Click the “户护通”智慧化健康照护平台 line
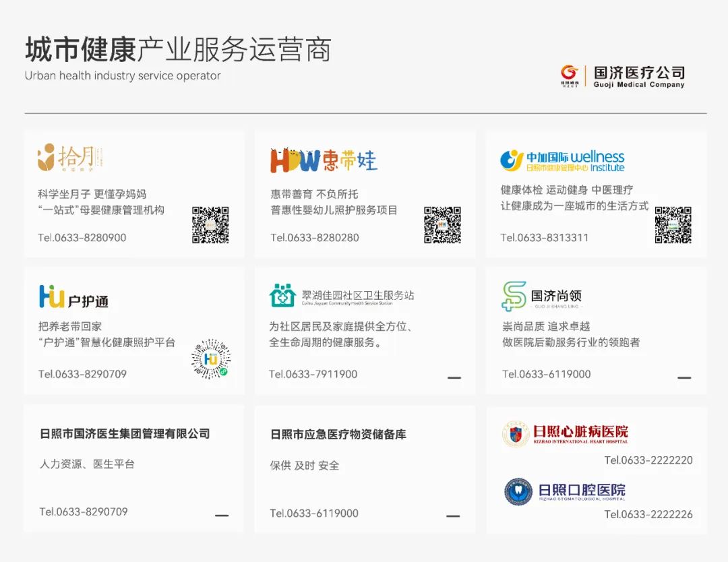728x562 pixels. pyautogui.click(x=107, y=342)
